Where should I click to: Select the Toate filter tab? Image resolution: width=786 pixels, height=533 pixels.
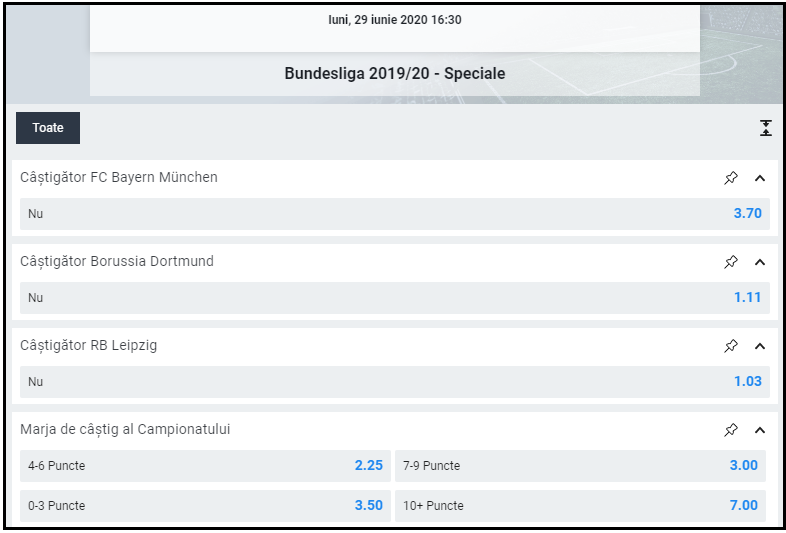(48, 128)
